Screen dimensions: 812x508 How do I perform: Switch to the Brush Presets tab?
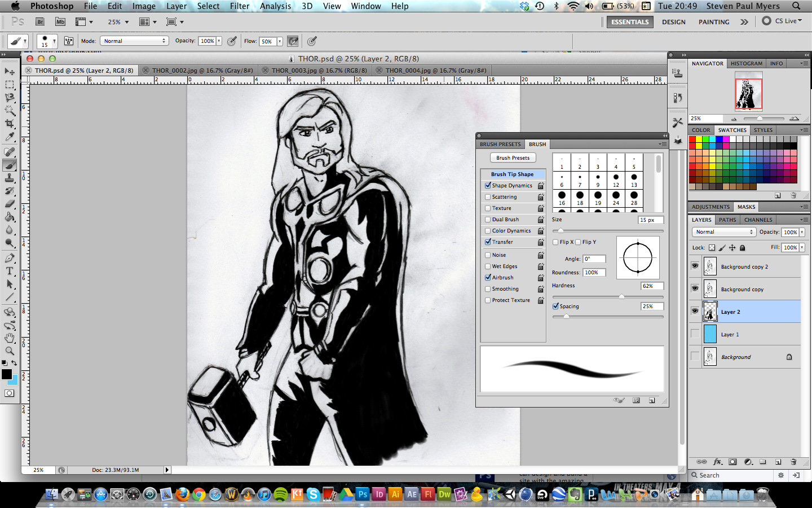500,144
